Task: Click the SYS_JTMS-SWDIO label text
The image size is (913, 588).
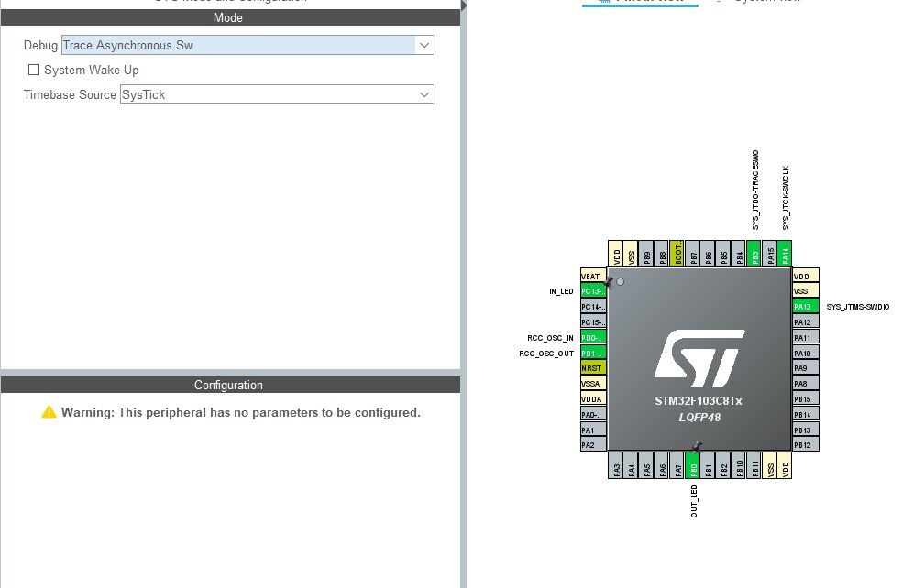Action: [858, 307]
